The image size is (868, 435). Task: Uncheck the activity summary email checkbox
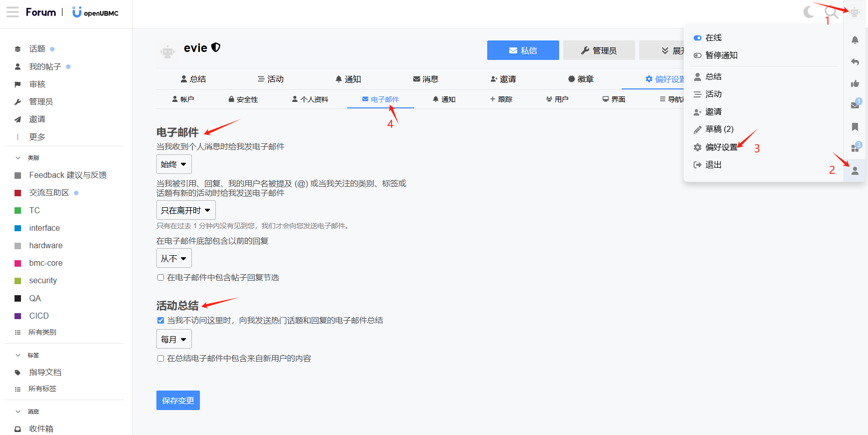coord(160,321)
